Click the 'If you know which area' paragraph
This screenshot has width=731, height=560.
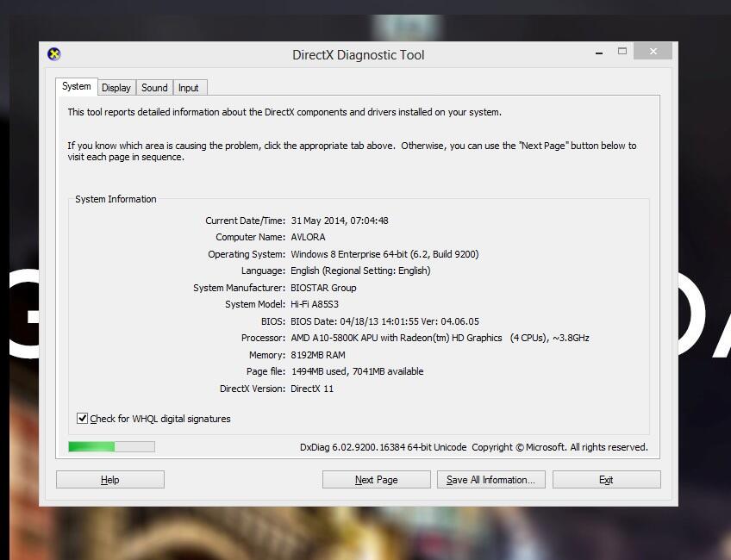[352, 151]
